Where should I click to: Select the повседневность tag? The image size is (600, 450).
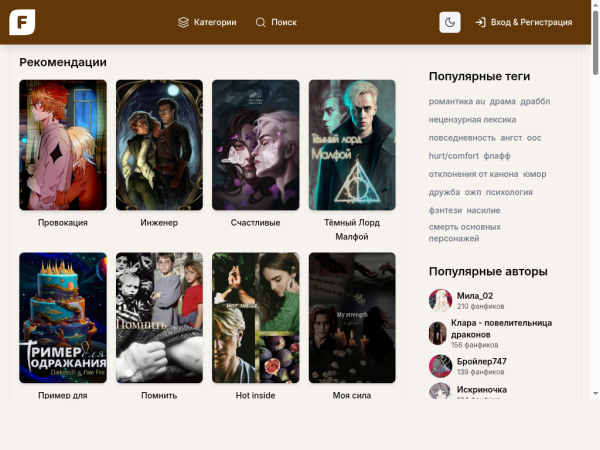(x=462, y=138)
